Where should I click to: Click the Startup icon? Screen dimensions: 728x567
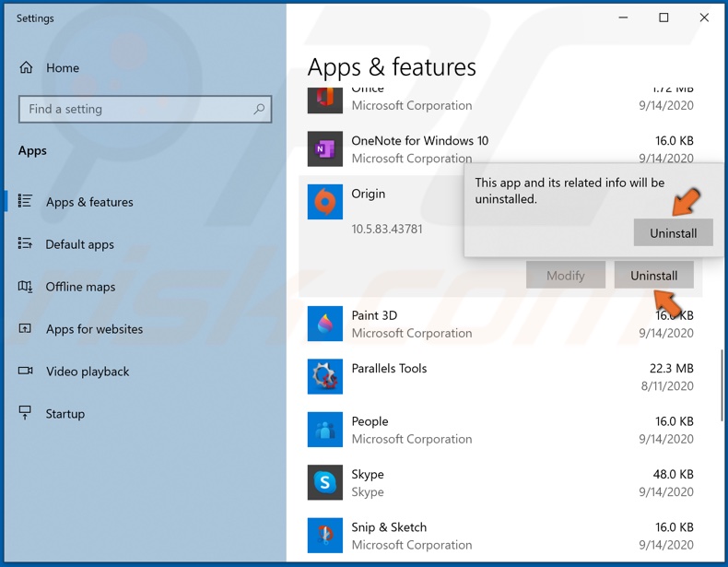click(x=25, y=412)
